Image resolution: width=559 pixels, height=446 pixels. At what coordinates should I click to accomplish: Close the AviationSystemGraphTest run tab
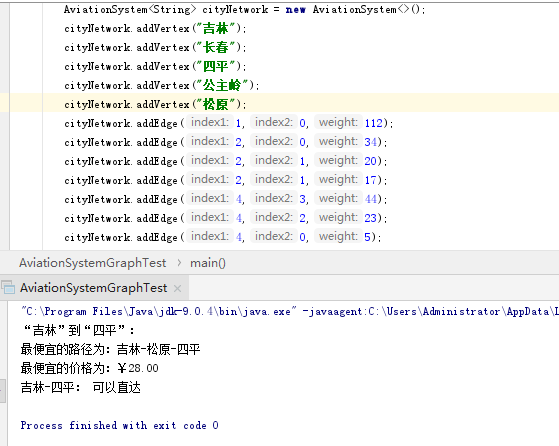tap(177, 288)
